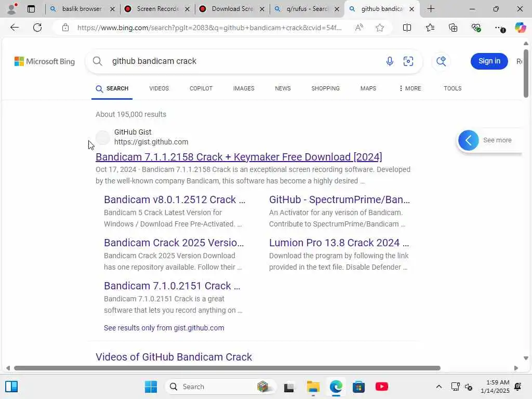Viewport: 532px width, 399px height.
Task: Open File Explorer from the taskbar
Action: (x=313, y=387)
